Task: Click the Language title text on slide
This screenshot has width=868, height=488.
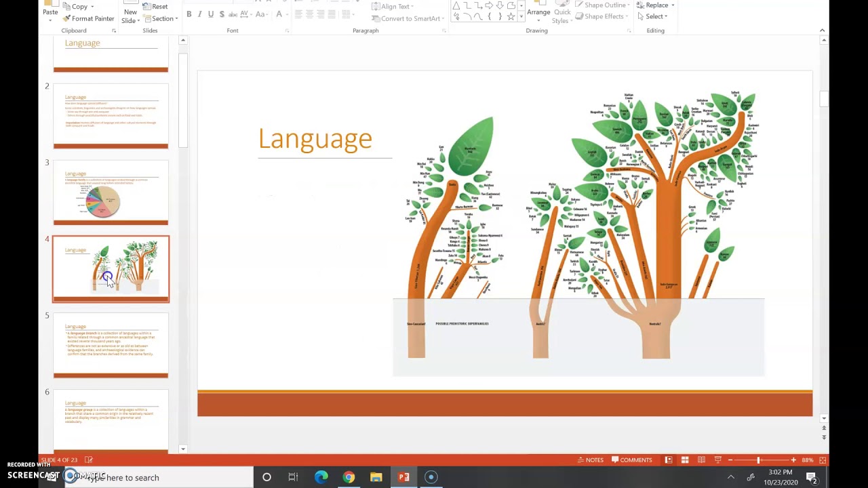Action: [x=315, y=139]
